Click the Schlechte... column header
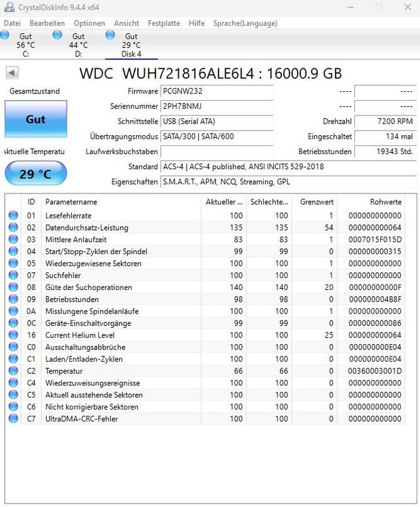The height and width of the screenshot is (507, 420). point(269,201)
